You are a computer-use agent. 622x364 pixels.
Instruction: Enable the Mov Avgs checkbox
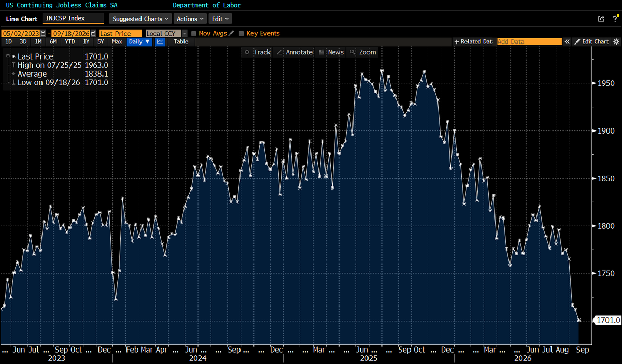(x=194, y=33)
